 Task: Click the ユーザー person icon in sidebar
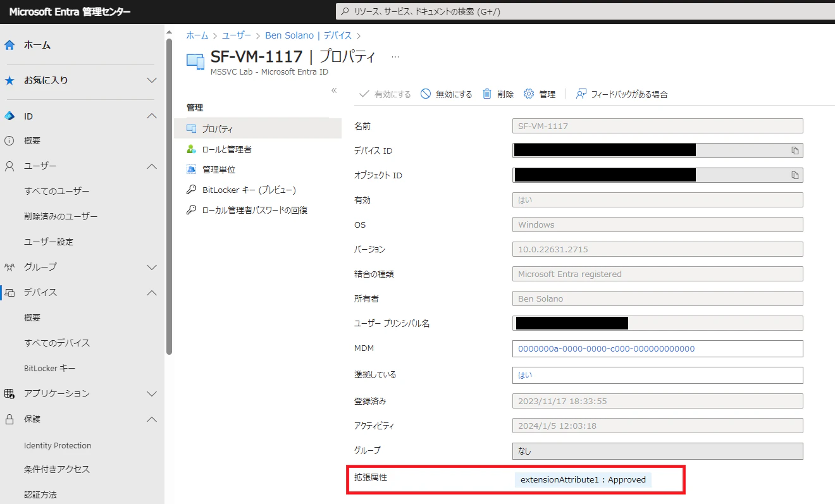pyautogui.click(x=9, y=166)
